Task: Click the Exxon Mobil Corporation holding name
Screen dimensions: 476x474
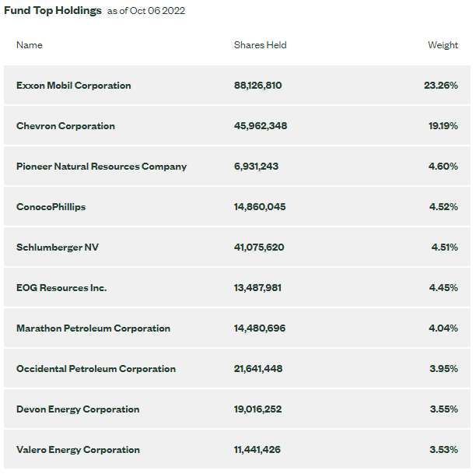Action: pos(73,86)
